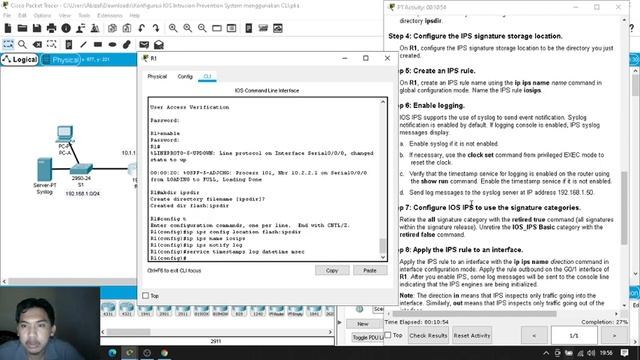
Task: Go to previous activity page
Action: (534, 335)
